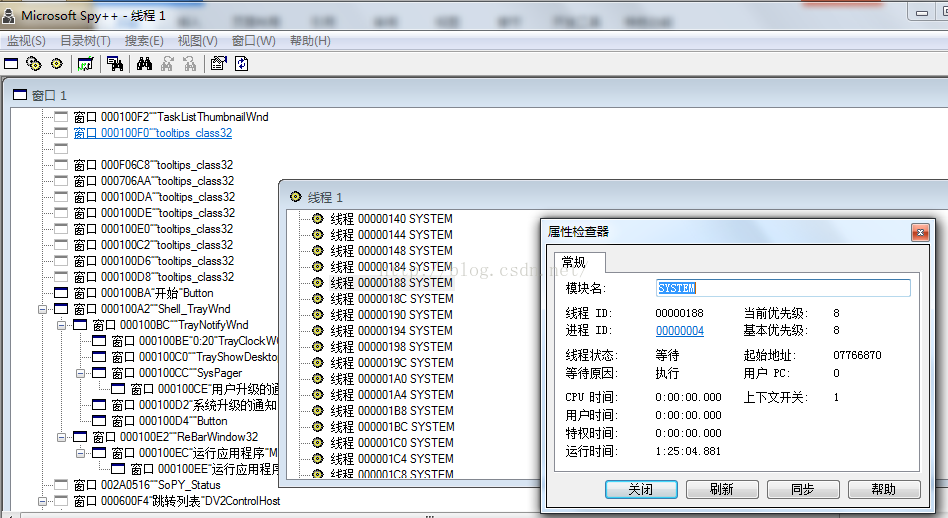Open the 搜索(E) menu
Screen dimensions: 948x518
(x=144, y=40)
